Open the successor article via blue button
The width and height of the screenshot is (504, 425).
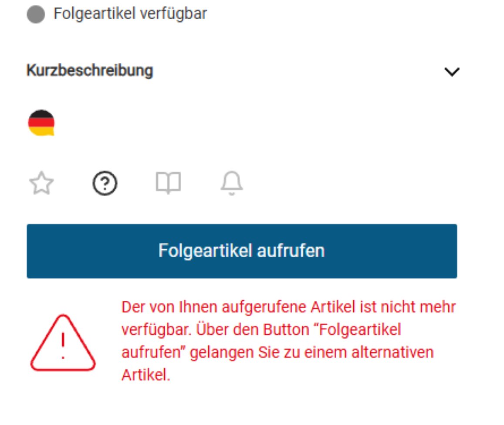point(242,251)
